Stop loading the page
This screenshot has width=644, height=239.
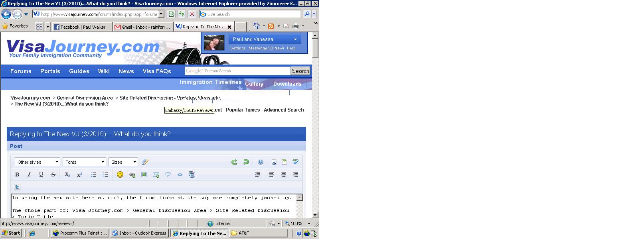192,14
